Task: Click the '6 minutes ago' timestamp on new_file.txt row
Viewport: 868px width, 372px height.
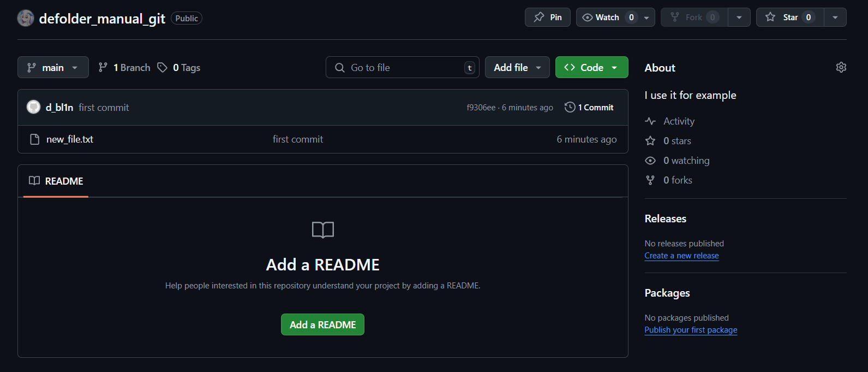Action: pos(586,139)
